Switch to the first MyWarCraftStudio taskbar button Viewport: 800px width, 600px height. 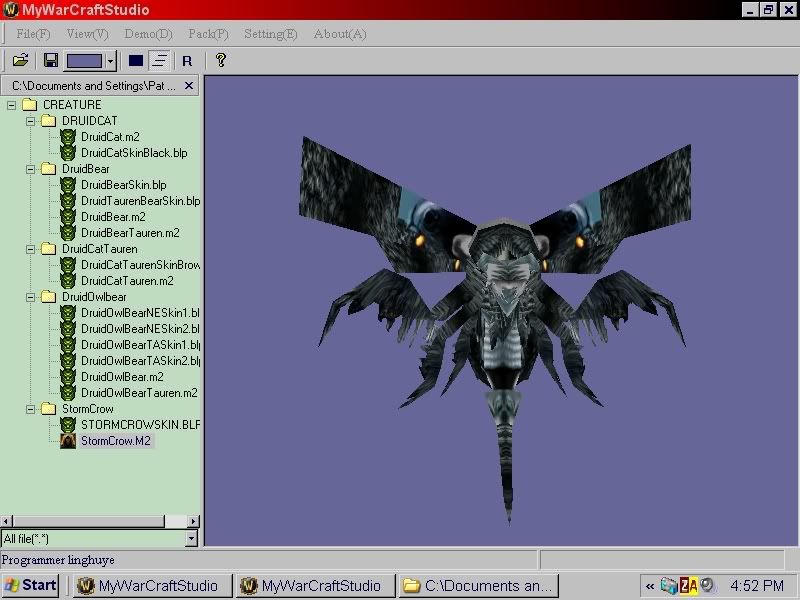[151, 586]
